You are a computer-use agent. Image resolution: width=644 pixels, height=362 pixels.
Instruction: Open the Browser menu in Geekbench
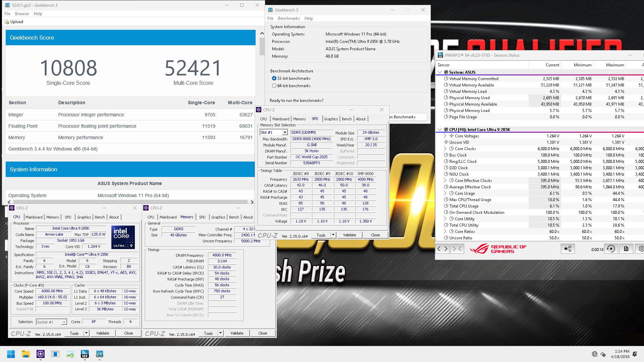pos(22,14)
